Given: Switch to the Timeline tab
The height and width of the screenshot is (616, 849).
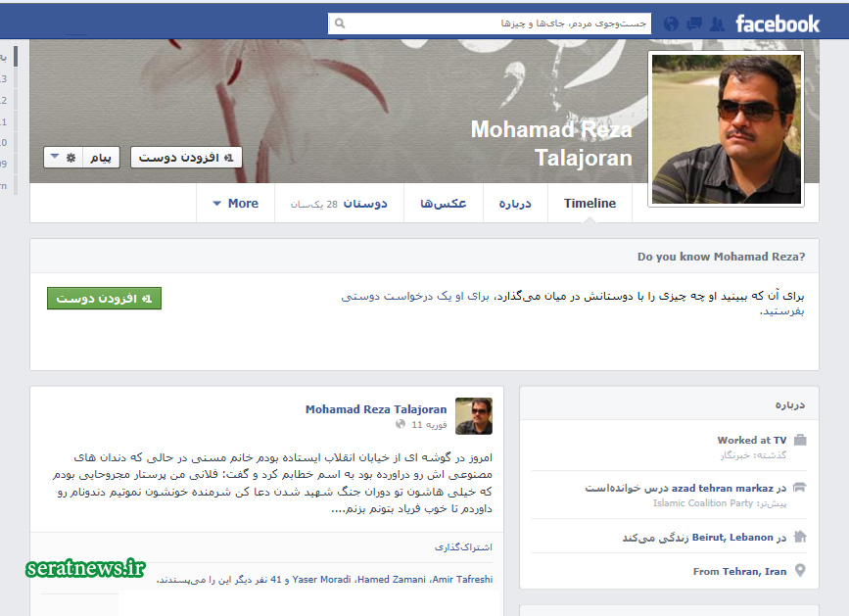Looking at the screenshot, I should click(x=590, y=203).
